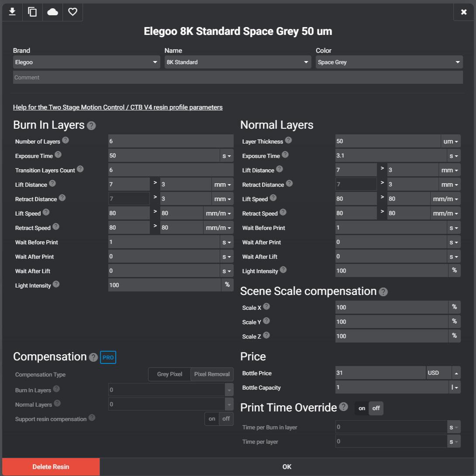Screen dimensions: 476x476
Task: Click help icon beside Burn In Light Intensity
Action: tap(56, 284)
